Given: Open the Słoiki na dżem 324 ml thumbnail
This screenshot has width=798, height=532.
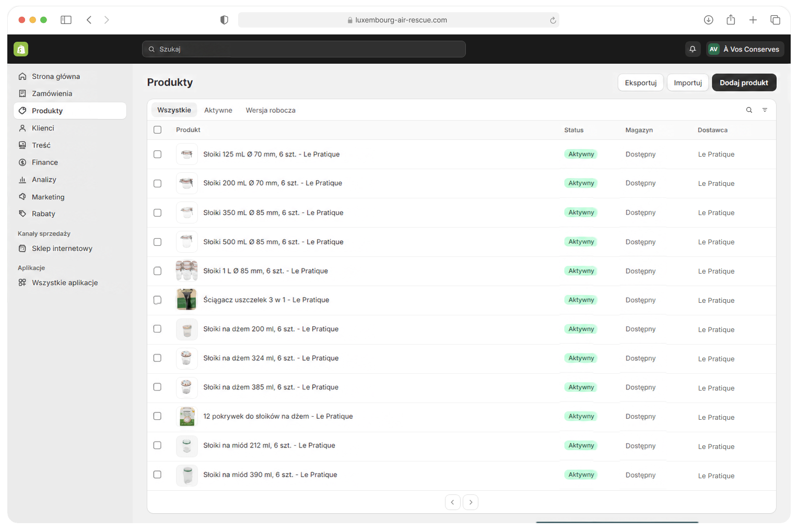Looking at the screenshot, I should (x=186, y=358).
